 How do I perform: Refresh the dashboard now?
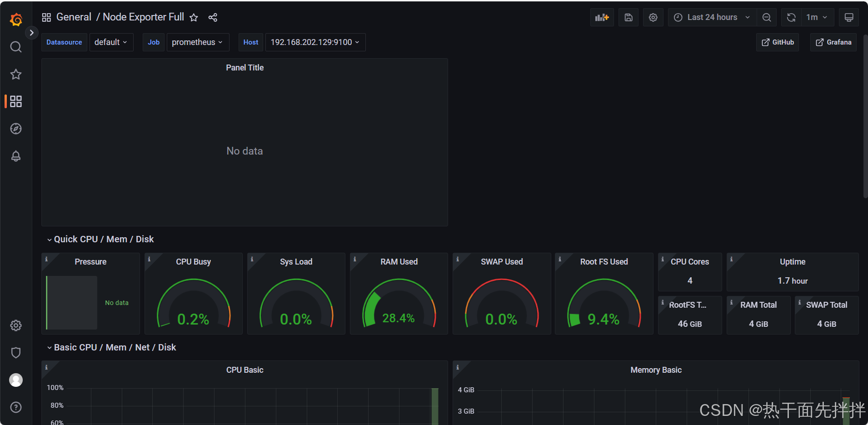(791, 17)
